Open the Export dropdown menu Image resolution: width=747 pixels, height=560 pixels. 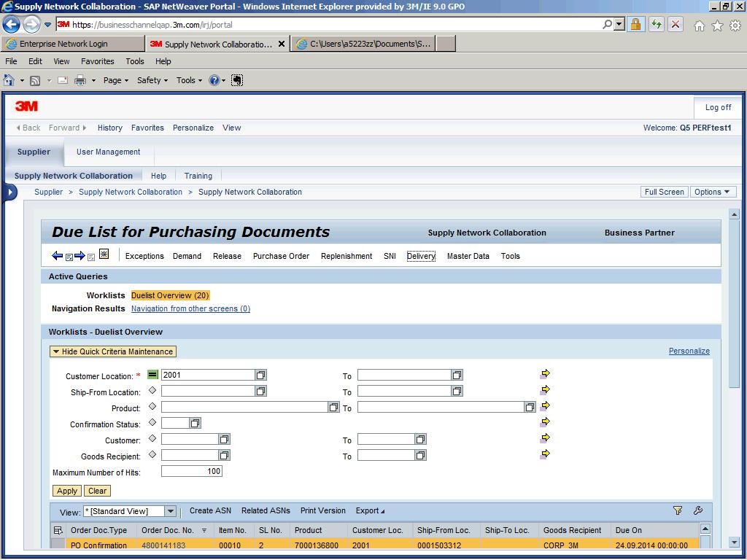(x=370, y=510)
